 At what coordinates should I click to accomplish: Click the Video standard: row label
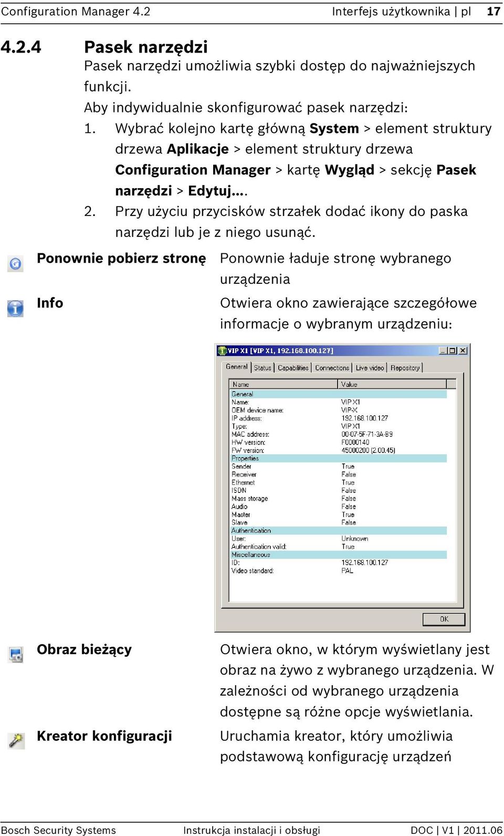coord(253,571)
